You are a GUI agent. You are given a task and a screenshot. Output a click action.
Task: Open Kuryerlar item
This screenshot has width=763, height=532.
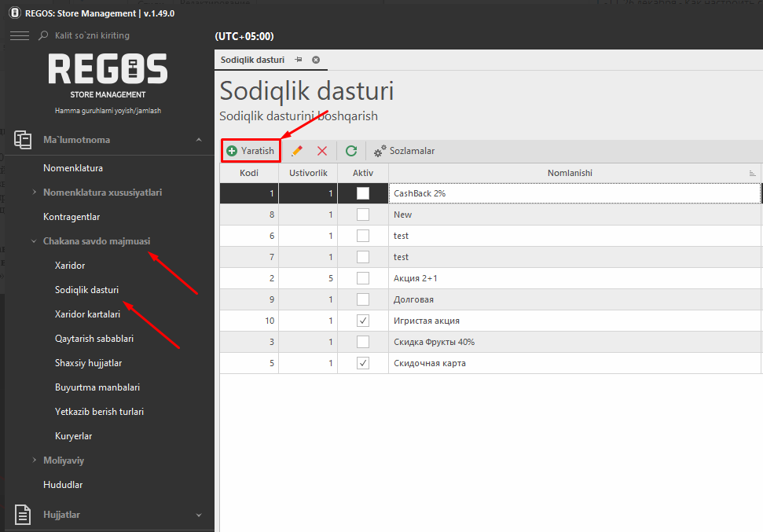pos(74,435)
